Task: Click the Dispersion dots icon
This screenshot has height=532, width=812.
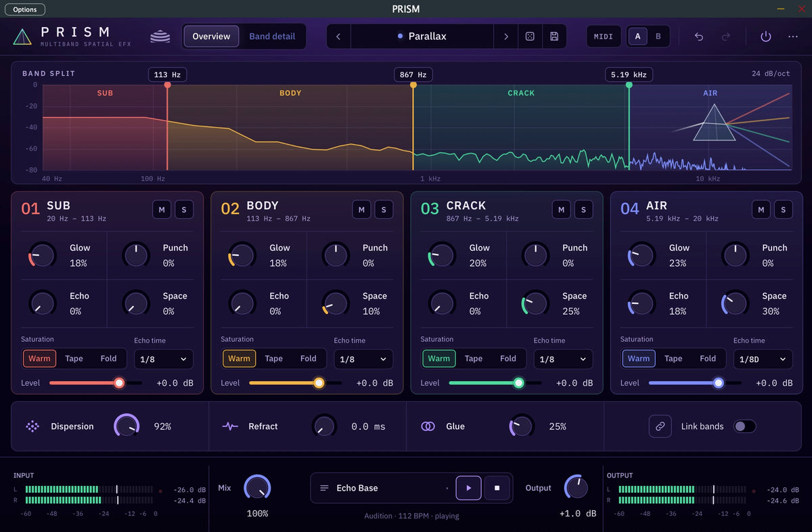Action: pos(32,426)
